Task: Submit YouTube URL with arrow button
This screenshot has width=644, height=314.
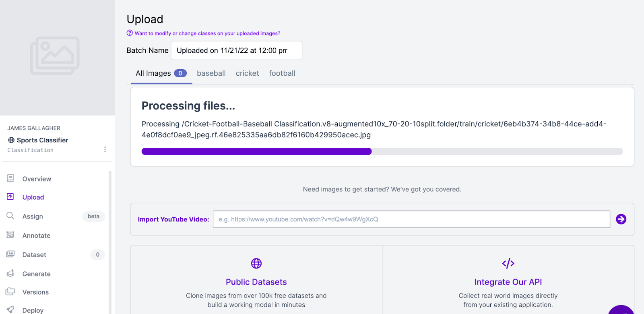Action: coord(621,219)
